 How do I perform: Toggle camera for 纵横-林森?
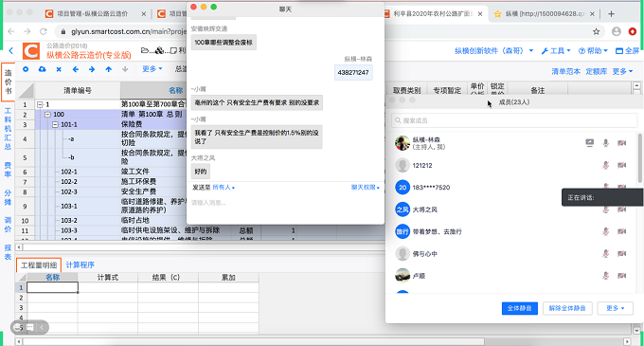coord(622,142)
